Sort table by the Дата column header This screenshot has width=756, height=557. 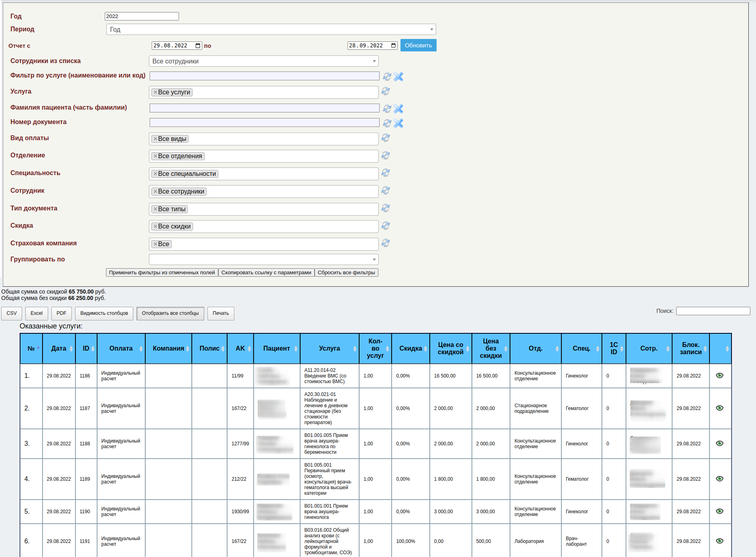(59, 349)
